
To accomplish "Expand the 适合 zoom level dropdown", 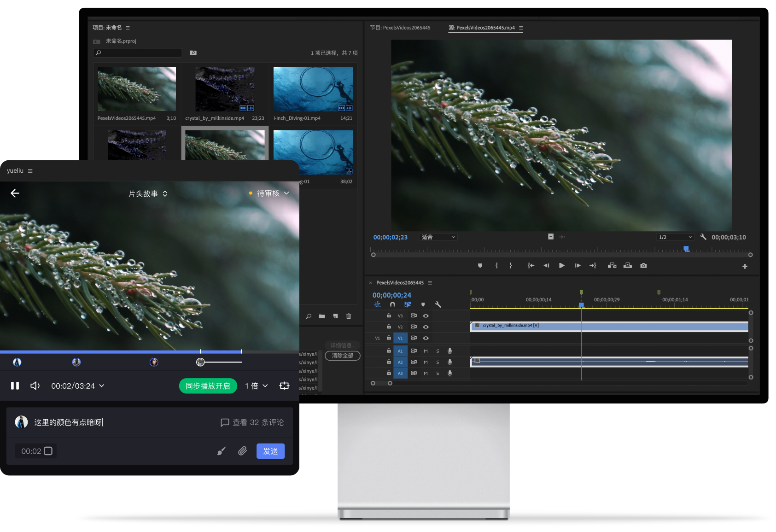I will 438,237.
